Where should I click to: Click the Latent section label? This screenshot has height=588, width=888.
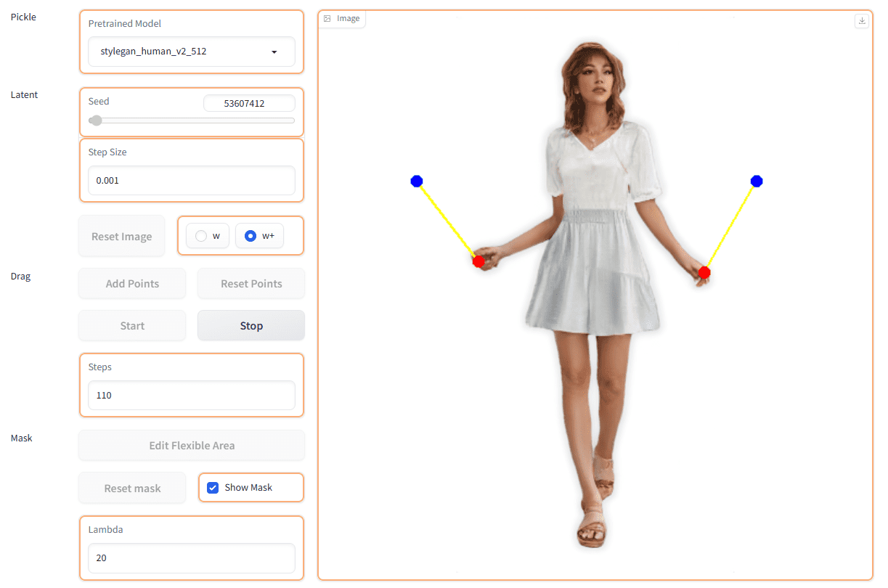(24, 94)
